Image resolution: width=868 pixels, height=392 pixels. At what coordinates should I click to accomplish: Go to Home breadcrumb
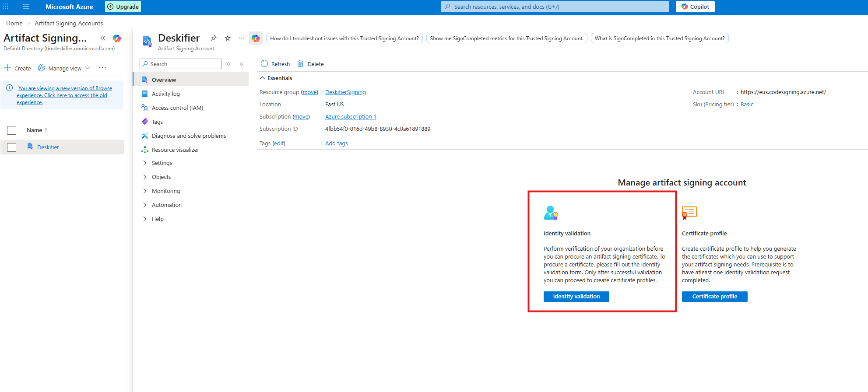click(14, 23)
